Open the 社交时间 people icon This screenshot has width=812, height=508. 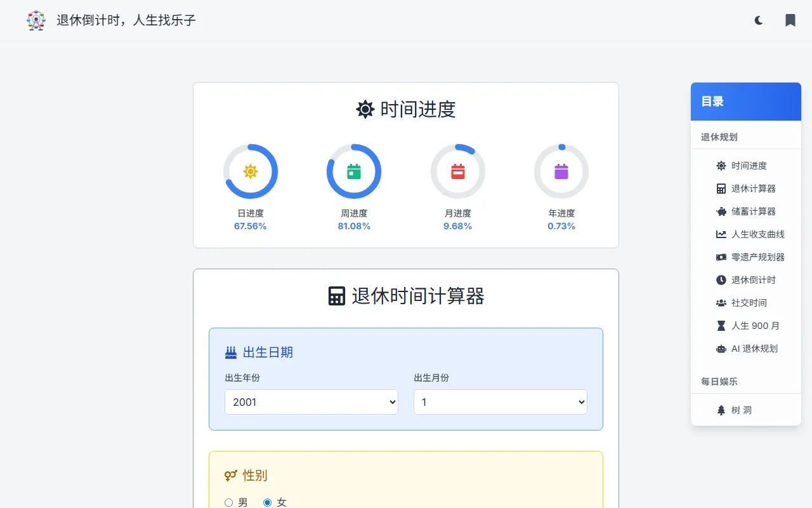point(721,303)
